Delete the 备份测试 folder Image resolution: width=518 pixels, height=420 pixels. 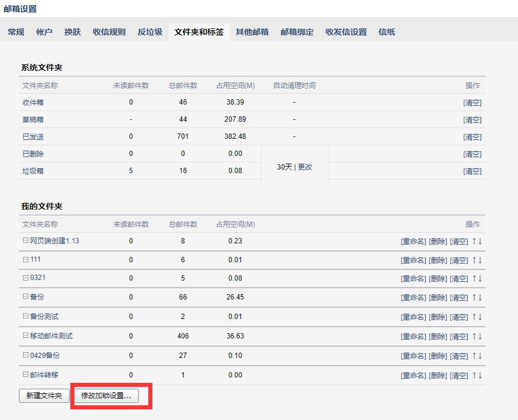coord(438,317)
